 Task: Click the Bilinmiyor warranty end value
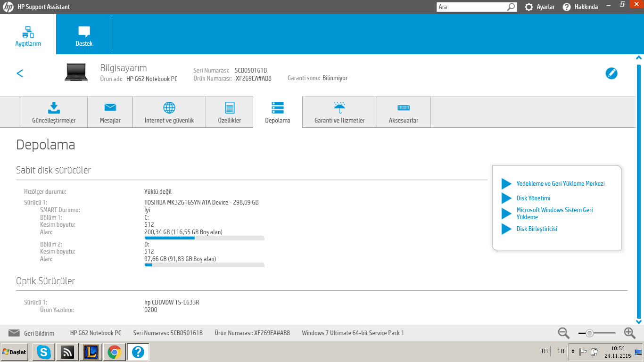coord(335,78)
